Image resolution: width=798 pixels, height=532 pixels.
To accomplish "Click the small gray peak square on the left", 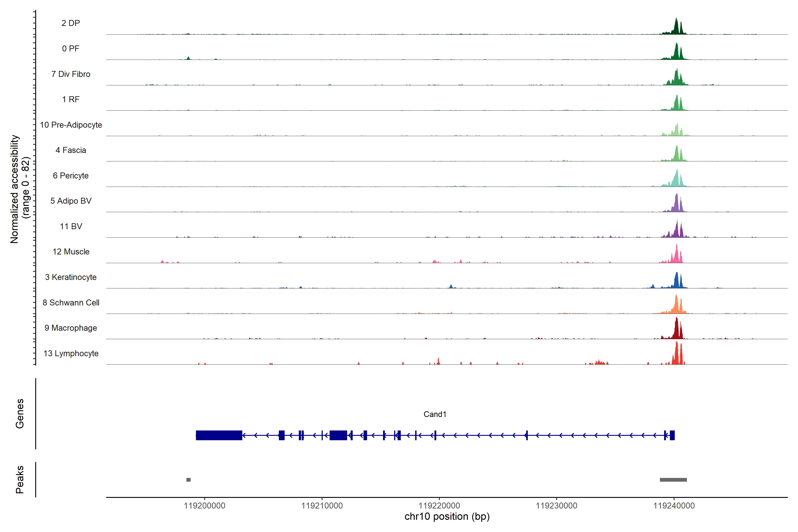I will (x=188, y=480).
